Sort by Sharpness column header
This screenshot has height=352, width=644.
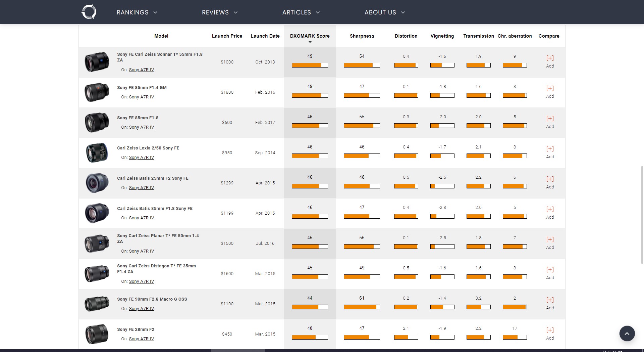click(362, 36)
